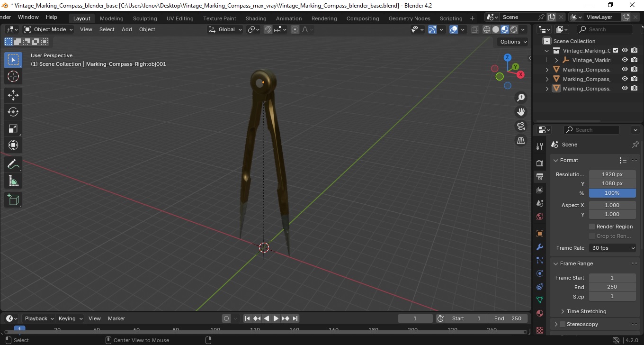The height and width of the screenshot is (345, 644).
Task: Select the Transform tool
Action: (13, 145)
